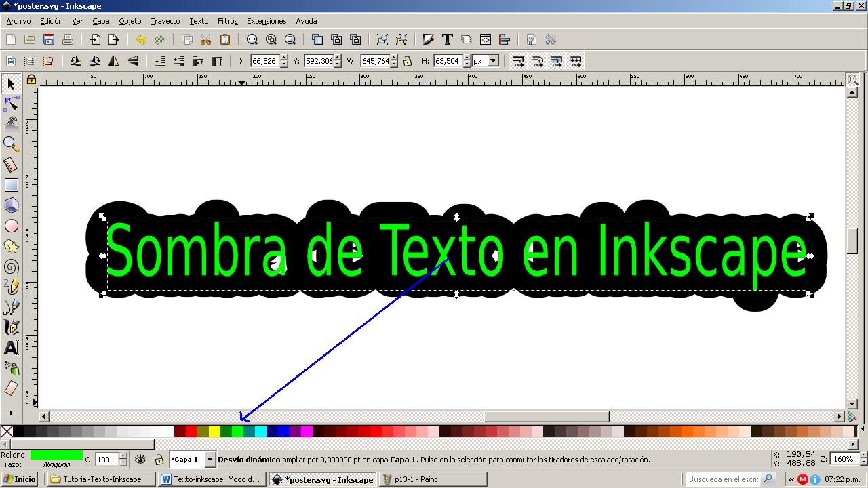Screen dimensions: 868x488
Task: Open the Edición menu
Action: [x=51, y=21]
